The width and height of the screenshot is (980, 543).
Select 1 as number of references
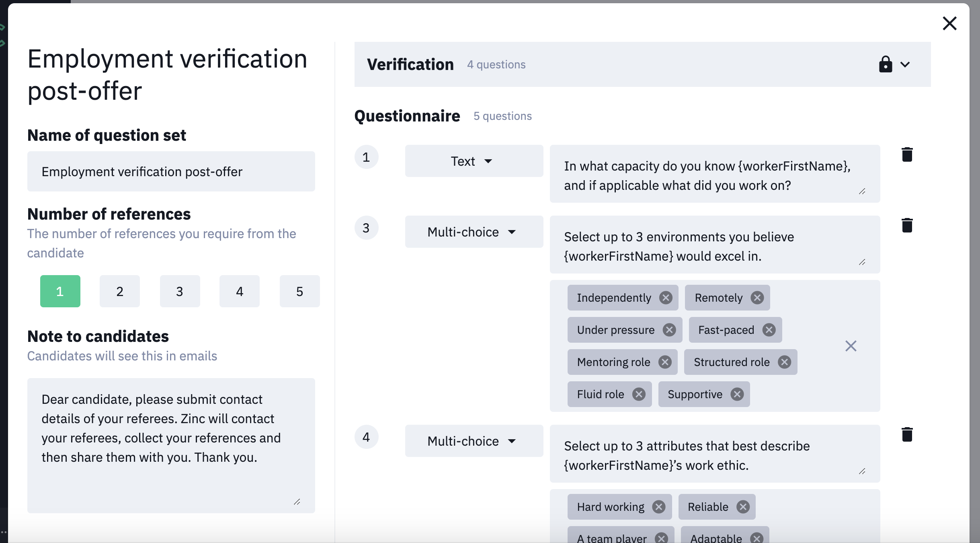(60, 291)
